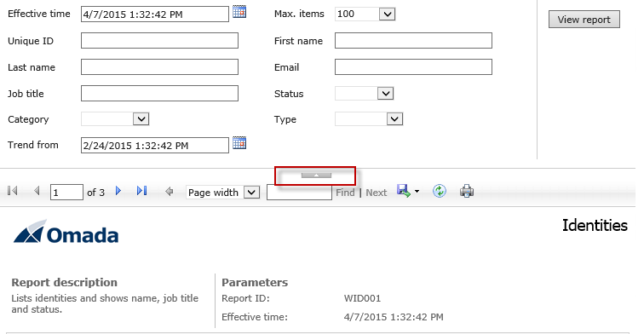Click the Email field
The height and width of the screenshot is (334, 644).
tap(413, 67)
